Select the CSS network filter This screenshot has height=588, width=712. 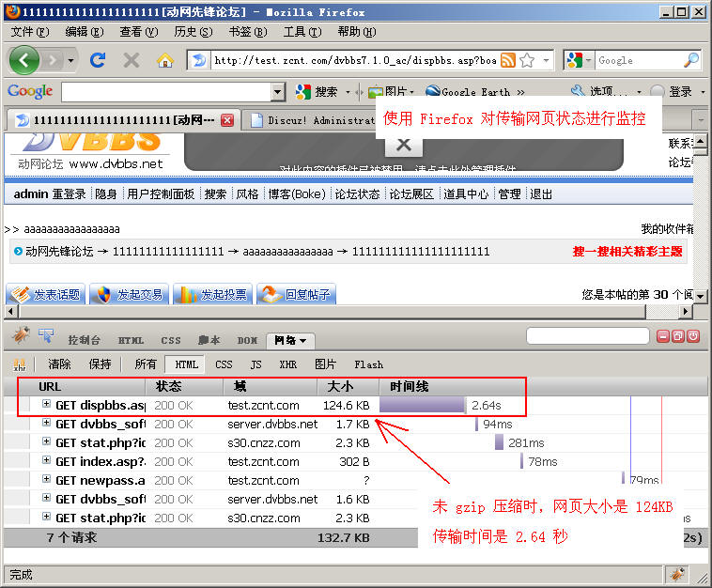224,364
